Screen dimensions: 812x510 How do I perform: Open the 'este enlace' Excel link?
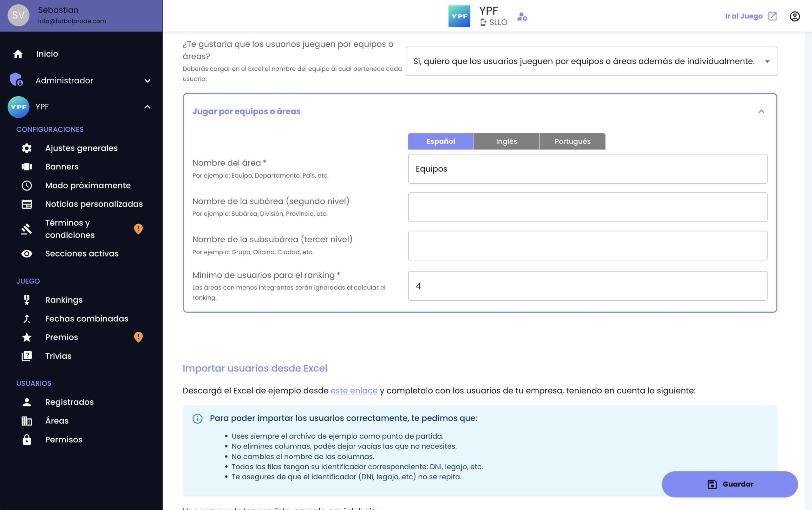point(354,390)
